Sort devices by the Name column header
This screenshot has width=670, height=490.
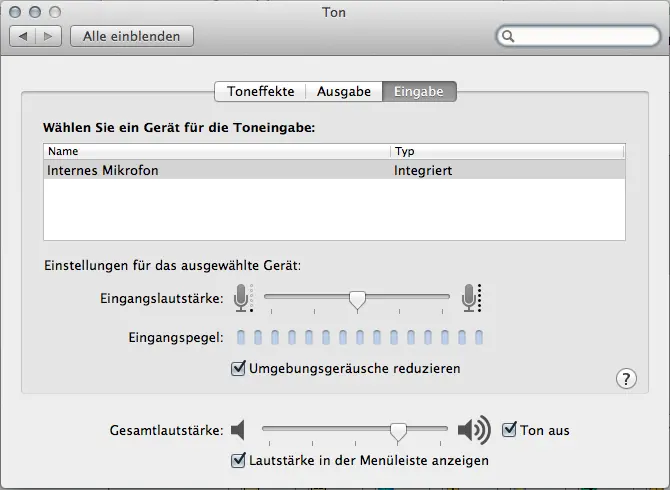216,151
